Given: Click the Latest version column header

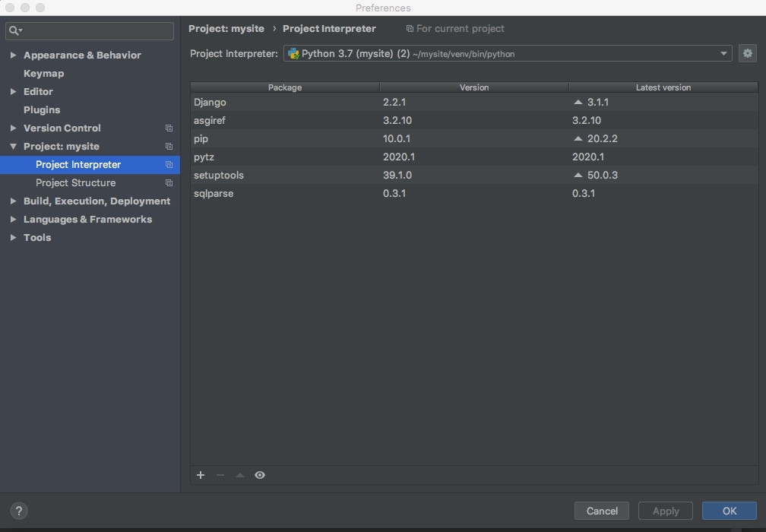Looking at the screenshot, I should [663, 87].
